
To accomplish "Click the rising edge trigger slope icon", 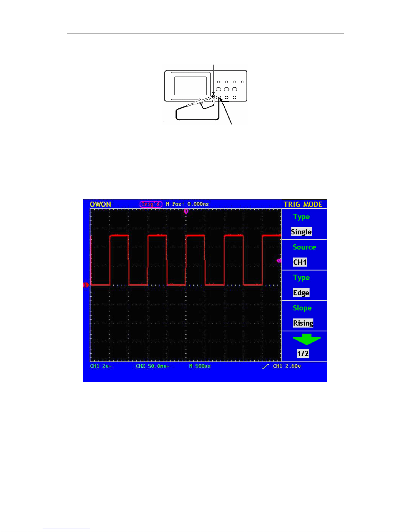I will (x=266, y=366).
